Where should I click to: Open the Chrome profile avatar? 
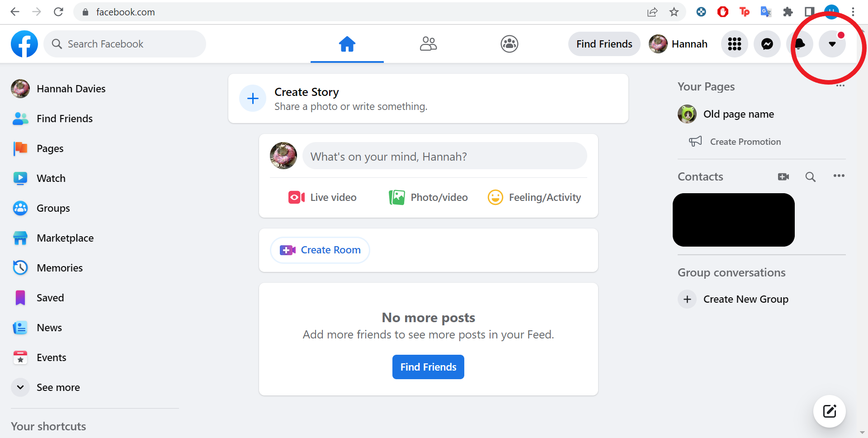point(831,12)
